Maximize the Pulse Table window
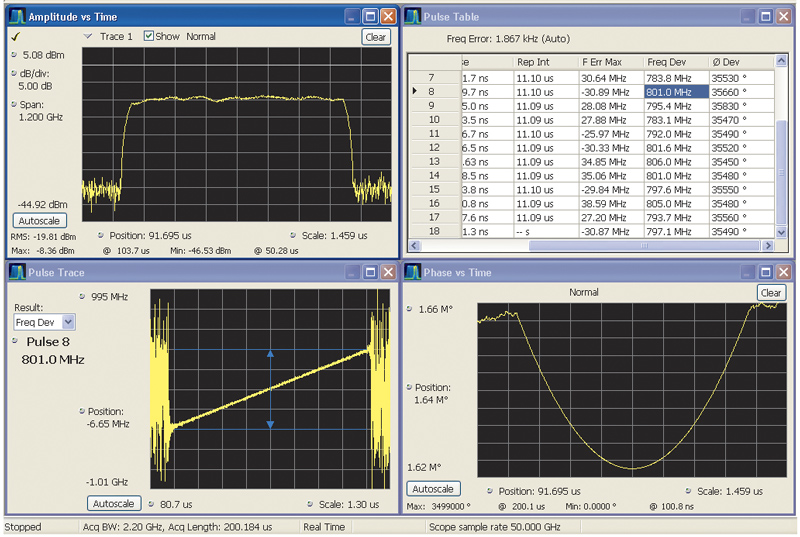Viewport: 800px width, 537px height. (x=765, y=17)
